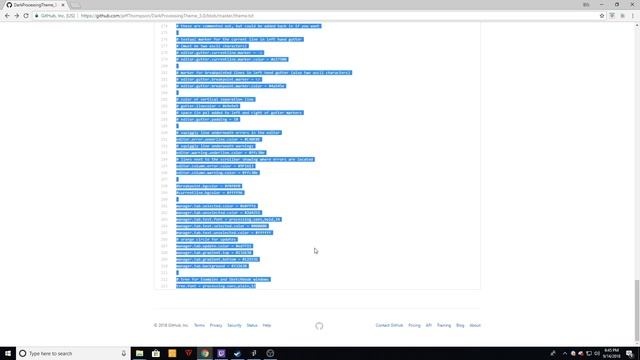
Task: Open the Status footer link
Action: [252, 325]
